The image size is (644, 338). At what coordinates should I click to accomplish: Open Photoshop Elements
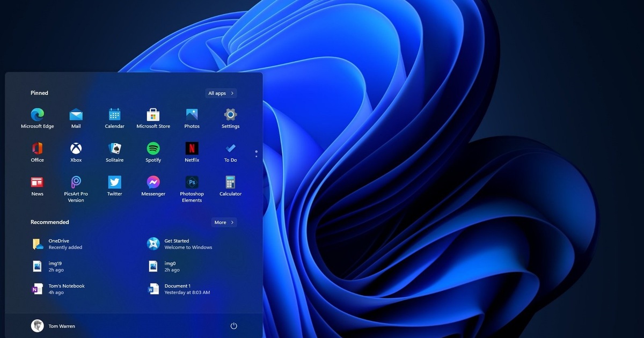tap(192, 189)
